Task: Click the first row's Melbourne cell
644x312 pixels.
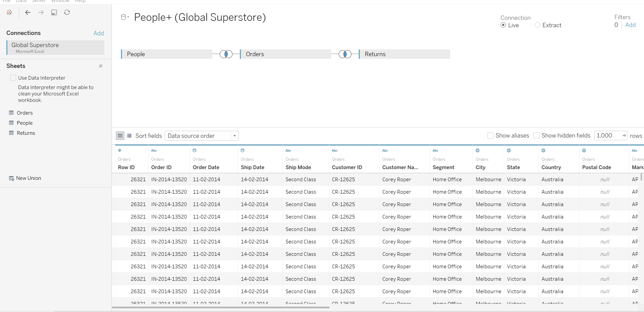Action: [x=488, y=180]
